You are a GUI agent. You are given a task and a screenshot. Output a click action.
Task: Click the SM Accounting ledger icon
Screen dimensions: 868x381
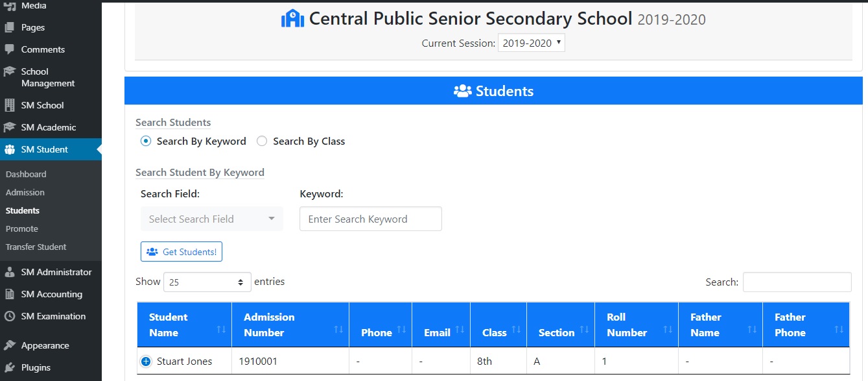(x=9, y=293)
